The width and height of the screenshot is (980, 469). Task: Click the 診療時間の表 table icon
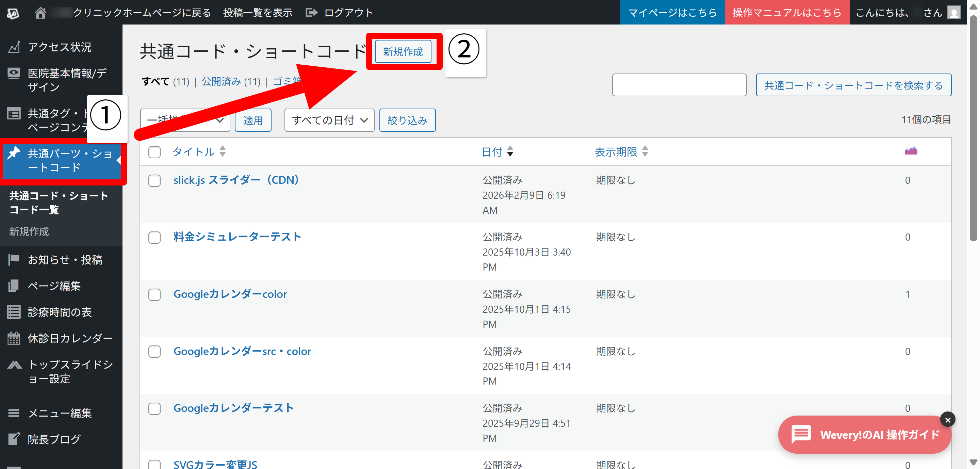14,312
